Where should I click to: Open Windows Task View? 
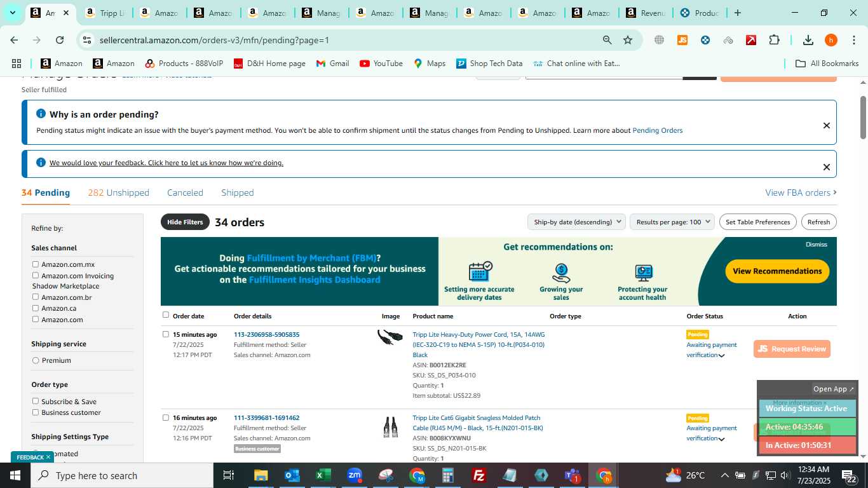click(229, 475)
